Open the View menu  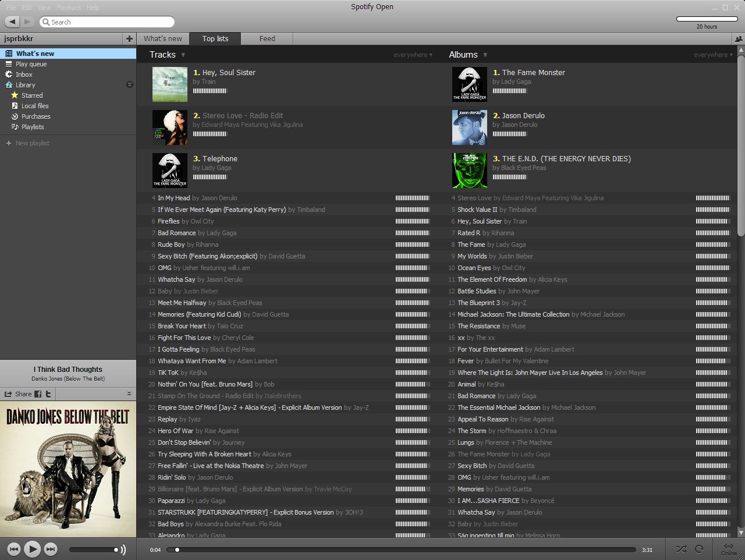point(44,8)
